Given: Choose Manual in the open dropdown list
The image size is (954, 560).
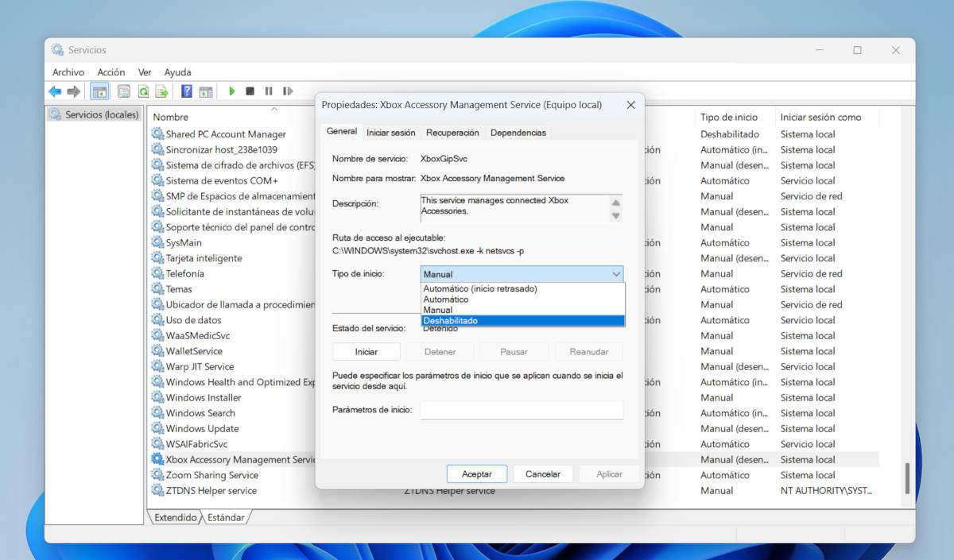Looking at the screenshot, I should [x=522, y=310].
